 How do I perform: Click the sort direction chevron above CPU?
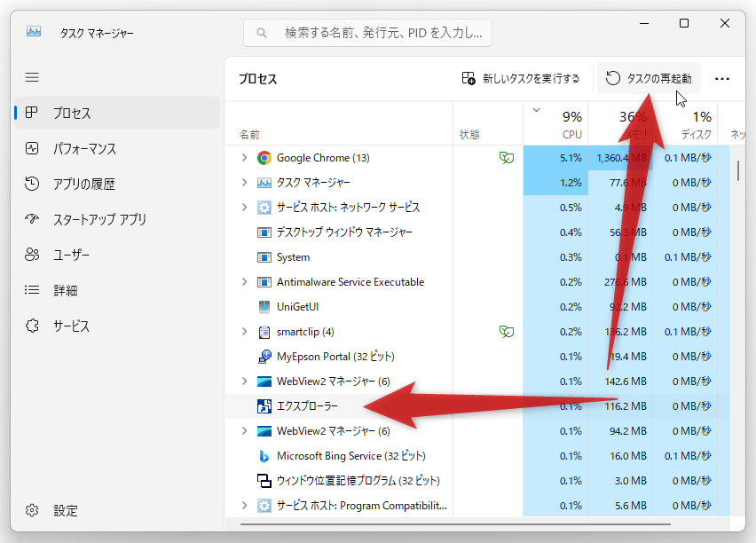click(x=536, y=110)
